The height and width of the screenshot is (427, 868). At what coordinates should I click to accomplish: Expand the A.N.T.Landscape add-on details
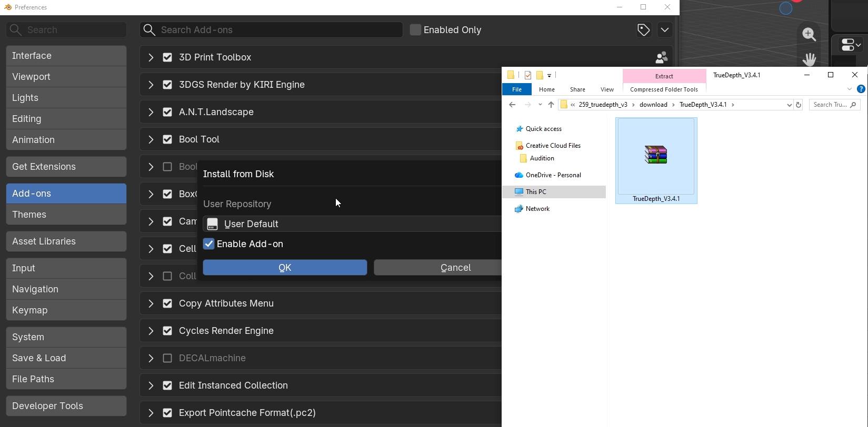pyautogui.click(x=151, y=112)
